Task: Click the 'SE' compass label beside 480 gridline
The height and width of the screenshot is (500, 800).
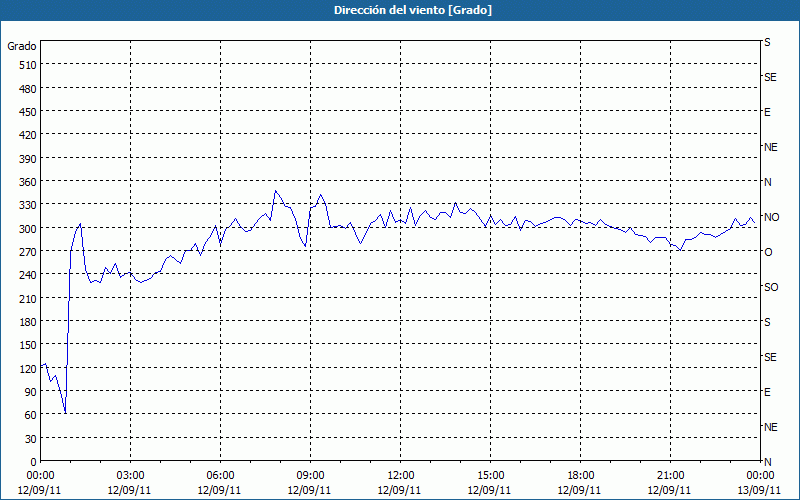Action: (x=770, y=77)
